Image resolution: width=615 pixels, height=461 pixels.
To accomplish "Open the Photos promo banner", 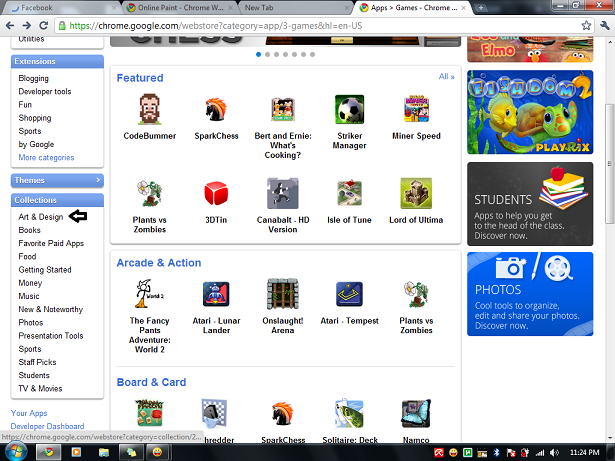I will pyautogui.click(x=530, y=294).
